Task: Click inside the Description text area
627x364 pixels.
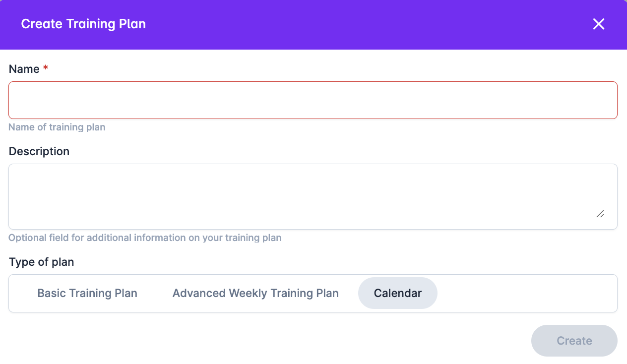Action: 313,196
